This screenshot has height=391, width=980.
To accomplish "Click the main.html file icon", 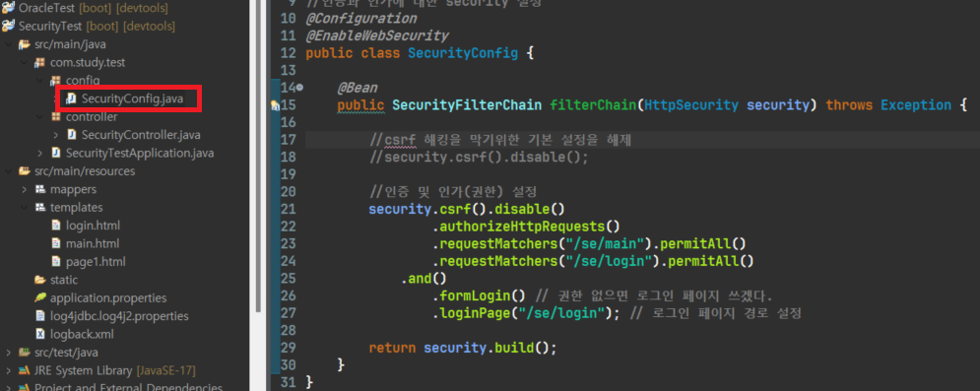I will point(55,243).
